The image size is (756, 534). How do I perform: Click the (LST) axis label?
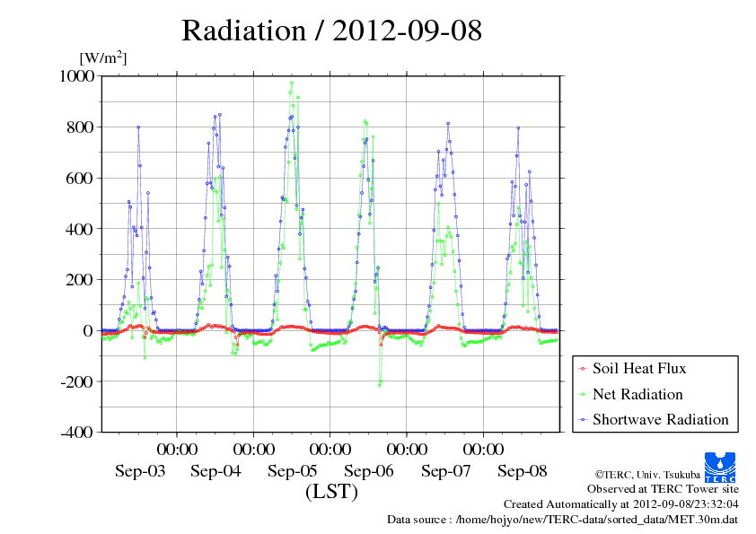pos(331,492)
